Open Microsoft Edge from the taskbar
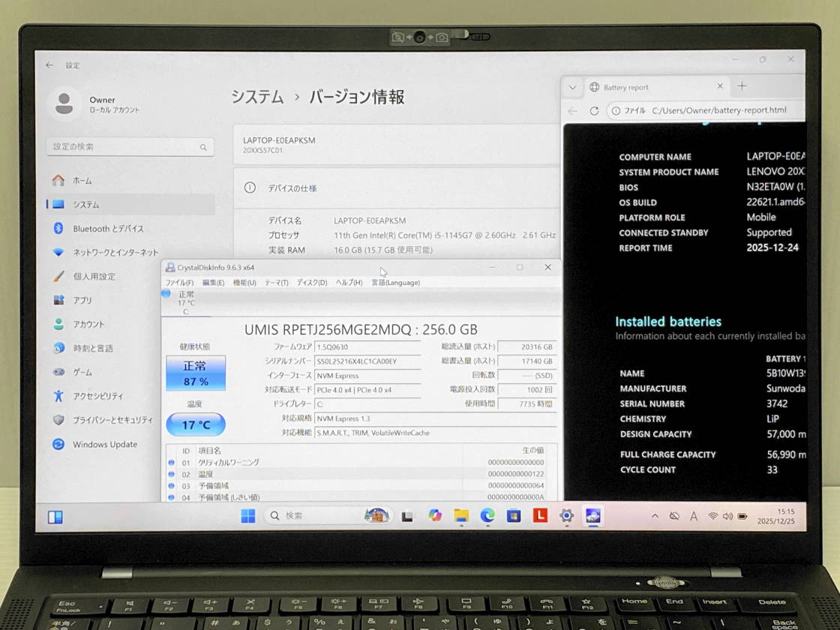 pos(487,515)
